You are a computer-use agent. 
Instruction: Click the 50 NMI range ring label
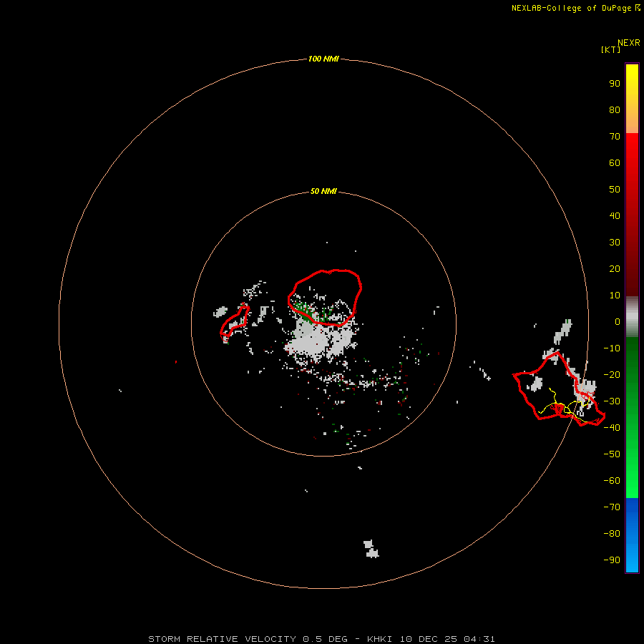[x=323, y=191]
